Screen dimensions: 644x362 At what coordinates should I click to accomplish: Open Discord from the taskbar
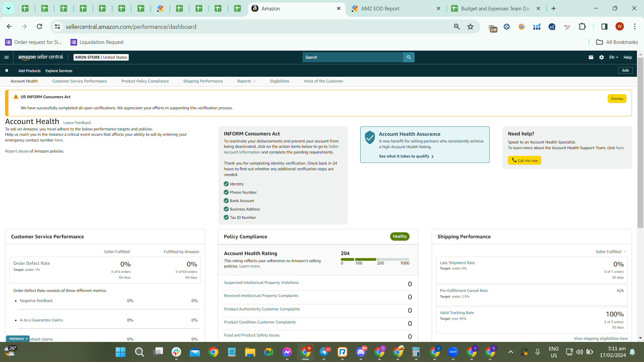361,352
